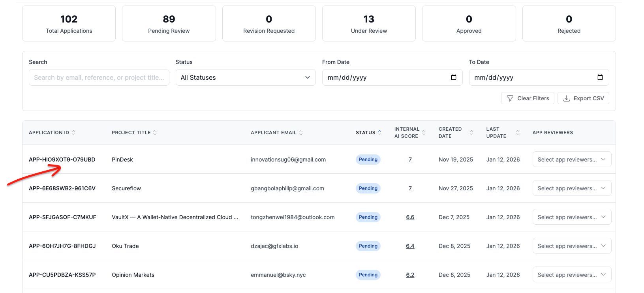Viewport: 644px width, 293px height.
Task: Open reviewers dropdown for Opinion Markets
Action: point(571,275)
